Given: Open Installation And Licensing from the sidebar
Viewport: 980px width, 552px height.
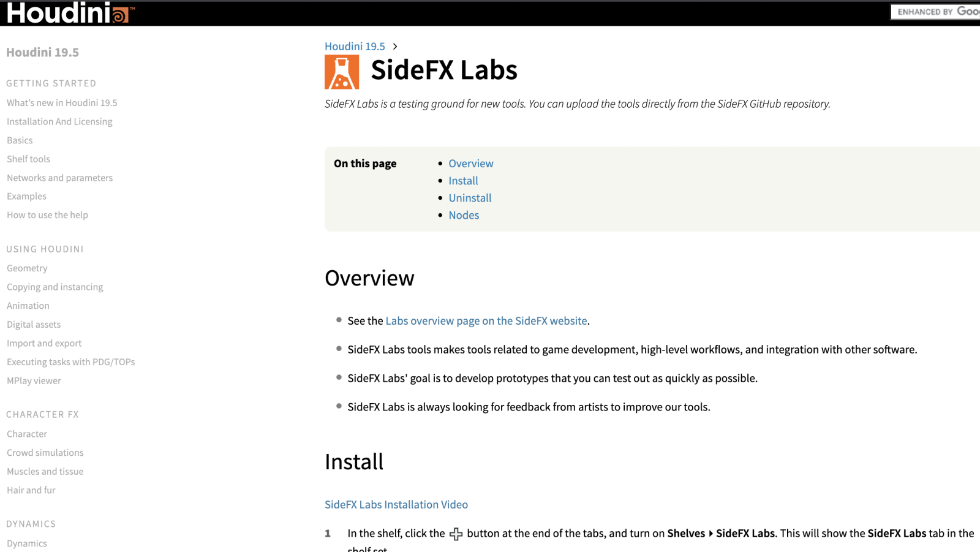Looking at the screenshot, I should click(59, 121).
